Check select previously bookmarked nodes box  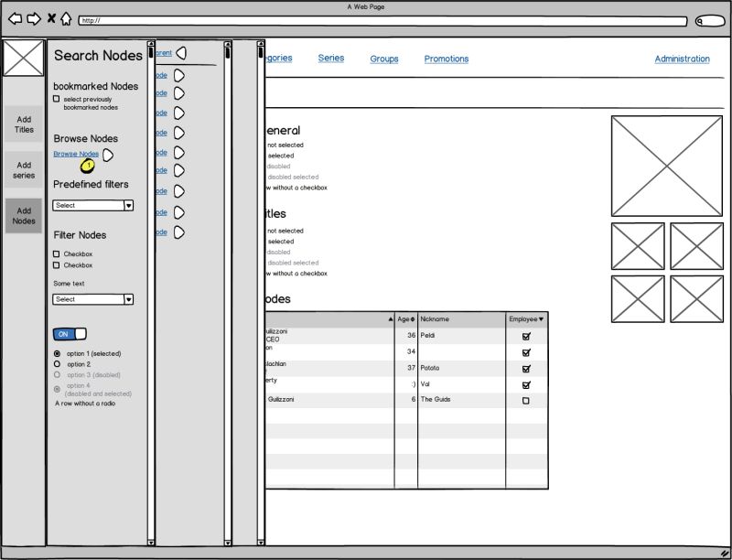(x=57, y=99)
